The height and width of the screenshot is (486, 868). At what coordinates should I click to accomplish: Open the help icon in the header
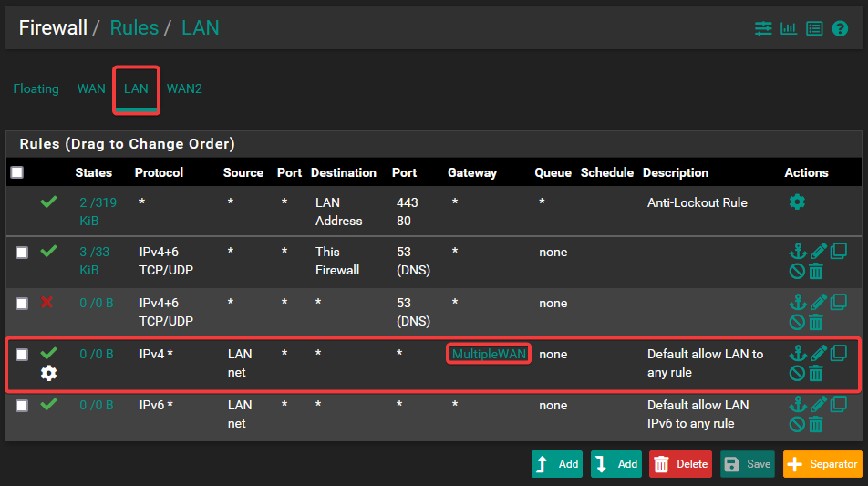(x=840, y=28)
